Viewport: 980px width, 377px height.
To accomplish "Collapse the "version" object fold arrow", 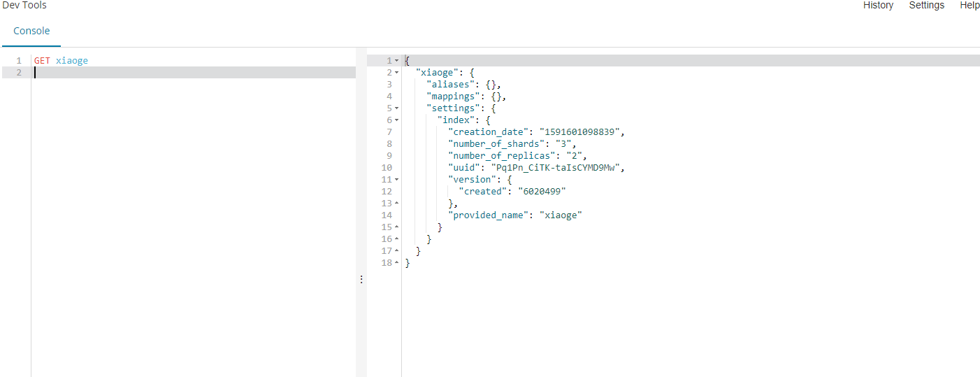I will point(397,180).
